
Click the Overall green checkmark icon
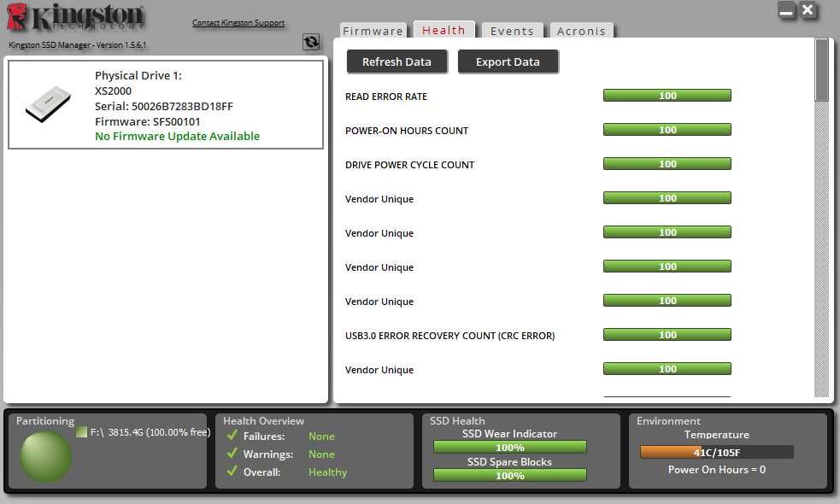(232, 471)
